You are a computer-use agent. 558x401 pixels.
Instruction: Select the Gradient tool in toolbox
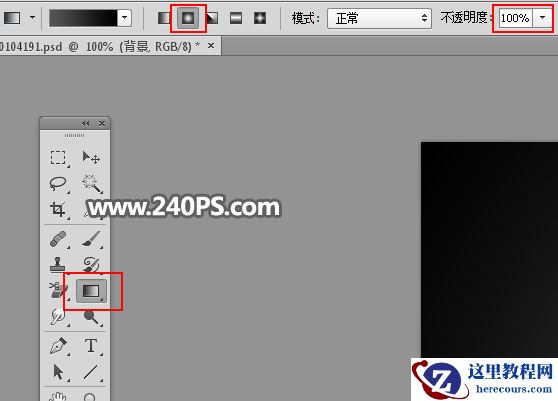click(x=91, y=291)
